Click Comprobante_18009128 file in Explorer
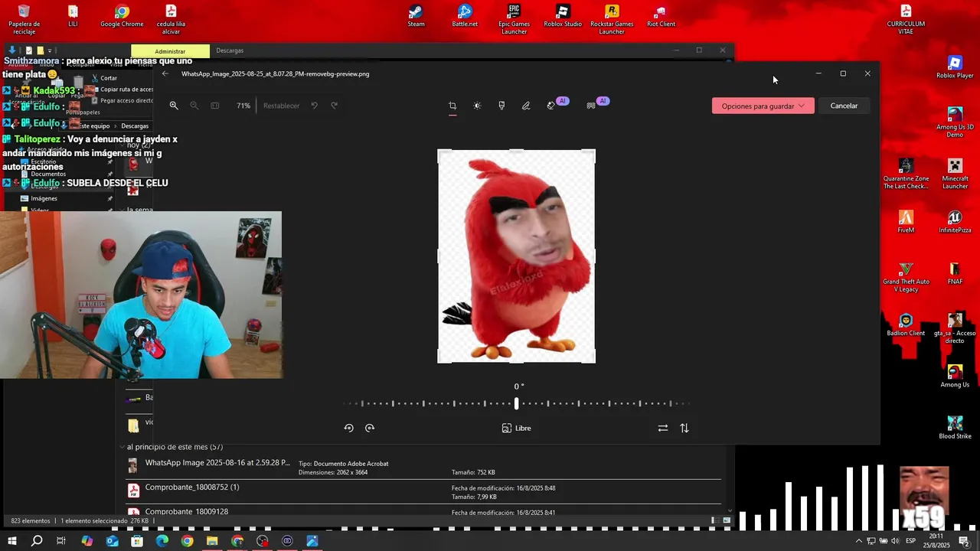The width and height of the screenshot is (980, 551). coord(187,511)
